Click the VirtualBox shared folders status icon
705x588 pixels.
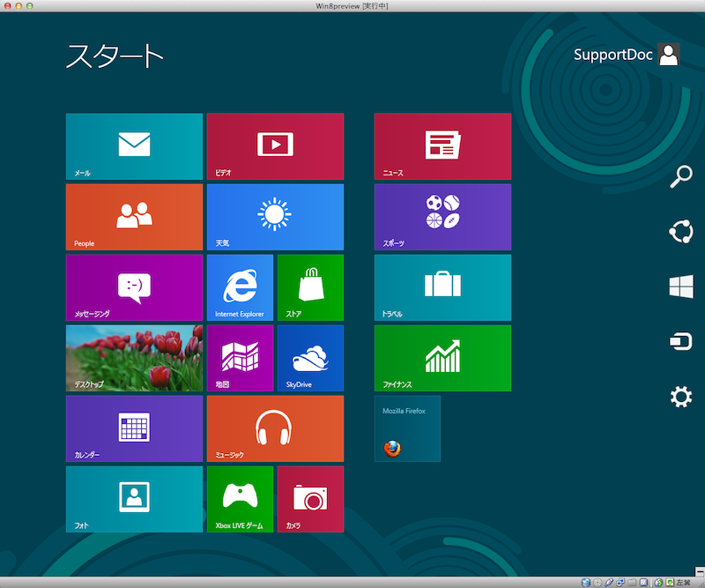pyautogui.click(x=632, y=583)
